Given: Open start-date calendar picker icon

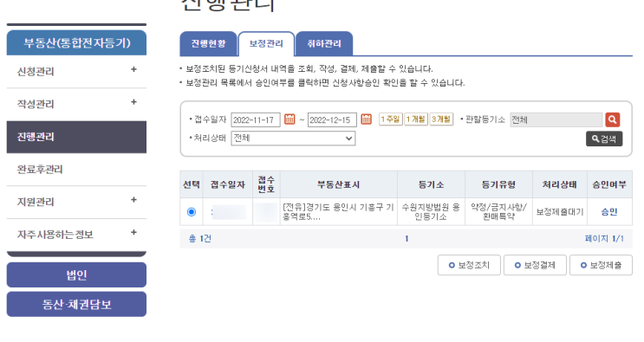Looking at the screenshot, I should [x=289, y=119].
